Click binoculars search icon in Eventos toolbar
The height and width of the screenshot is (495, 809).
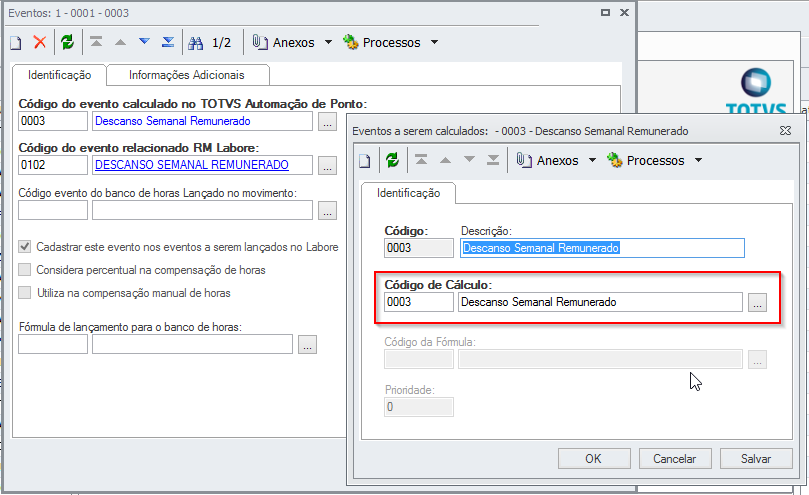coord(196,43)
